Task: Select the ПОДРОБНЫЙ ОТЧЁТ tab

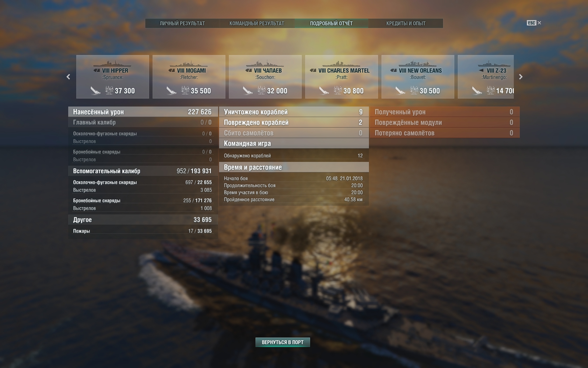Action: point(331,23)
